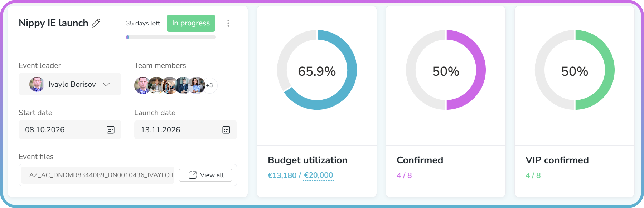Screen dimensions: 644x208
Task: Click the Nippy IE launch title
Action: [53, 23]
